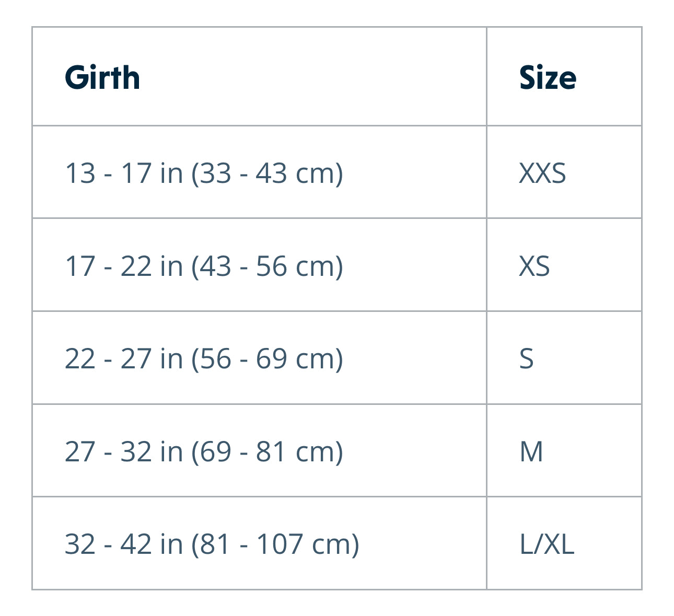Screen dimensions: 674x616
Task: Select the M size cell
Action: (531, 451)
